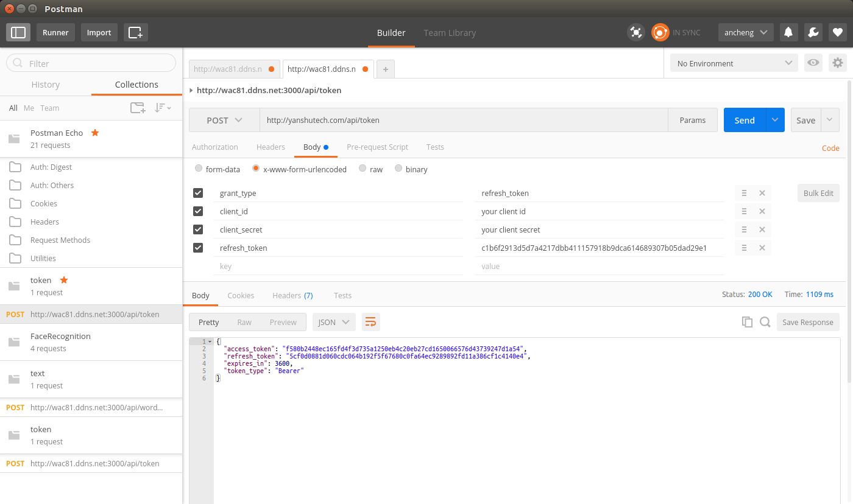This screenshot has height=504, width=853.
Task: Collapse JSON object at line 1
Action: point(211,341)
